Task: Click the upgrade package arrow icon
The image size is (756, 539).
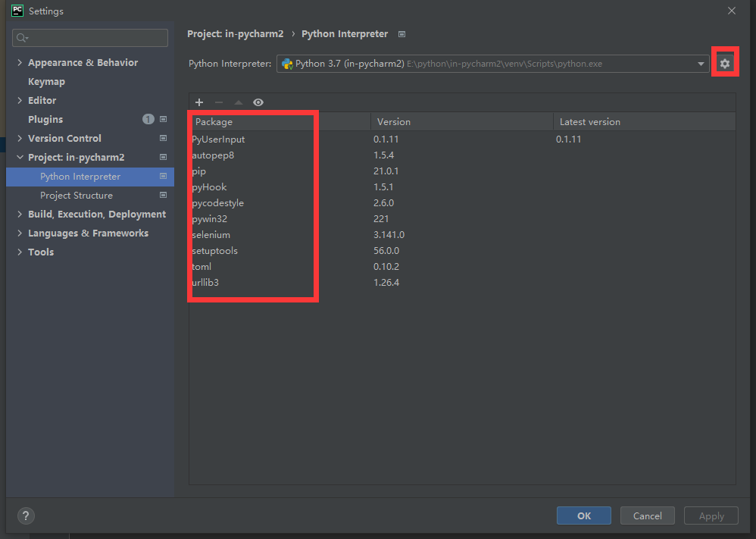Action: (239, 102)
